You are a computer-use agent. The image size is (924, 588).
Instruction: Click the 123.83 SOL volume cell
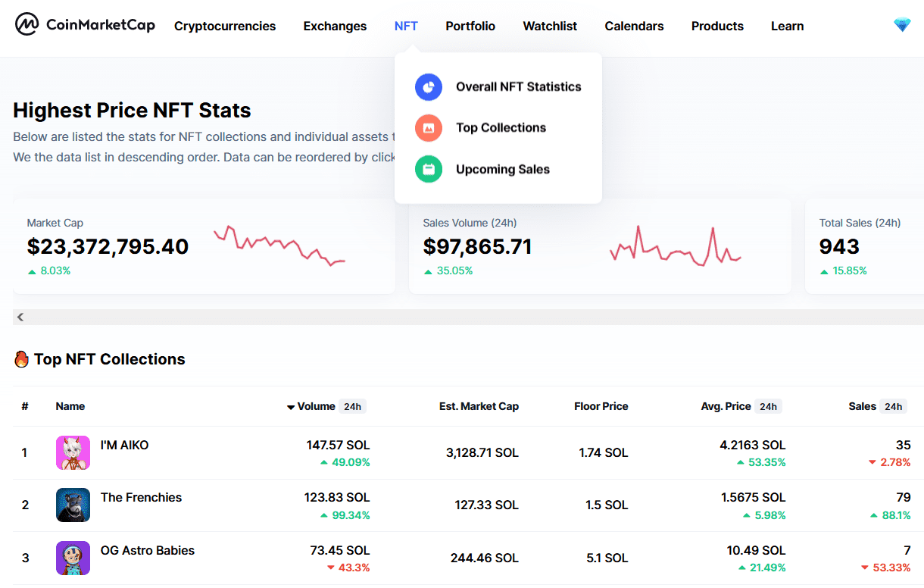pyautogui.click(x=338, y=497)
